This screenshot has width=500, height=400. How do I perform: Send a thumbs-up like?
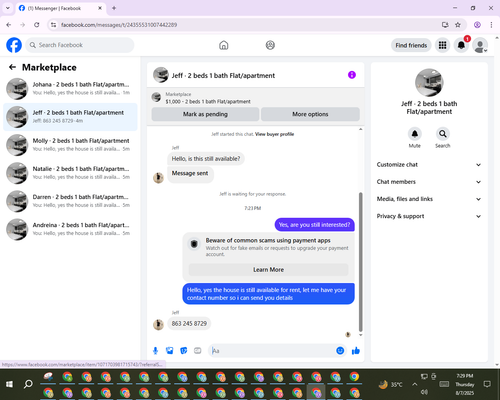pyautogui.click(x=356, y=351)
